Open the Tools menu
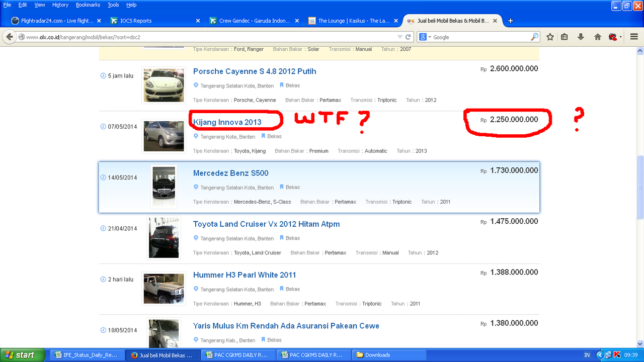Image resolution: width=644 pixels, height=362 pixels. [x=113, y=5]
